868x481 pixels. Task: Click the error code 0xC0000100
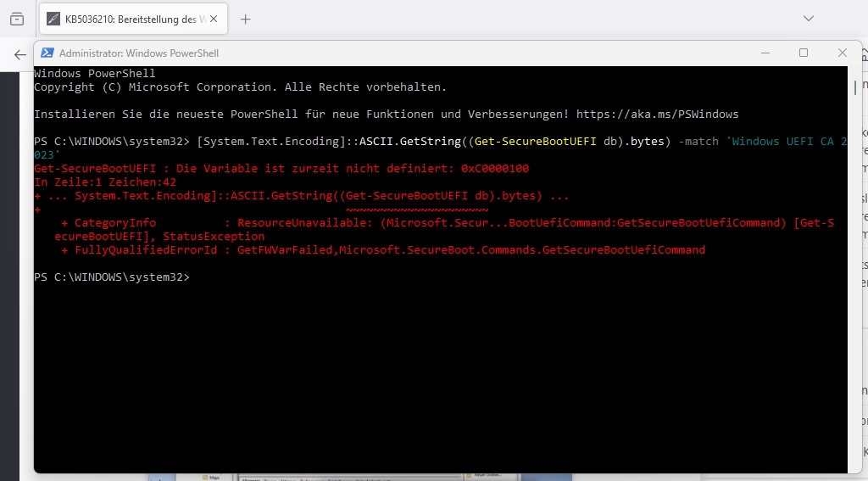click(495, 169)
